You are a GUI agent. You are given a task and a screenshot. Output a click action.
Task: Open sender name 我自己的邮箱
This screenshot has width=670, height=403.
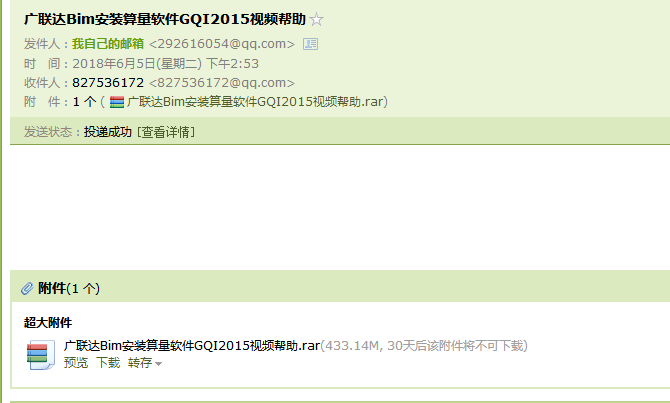click(108, 44)
